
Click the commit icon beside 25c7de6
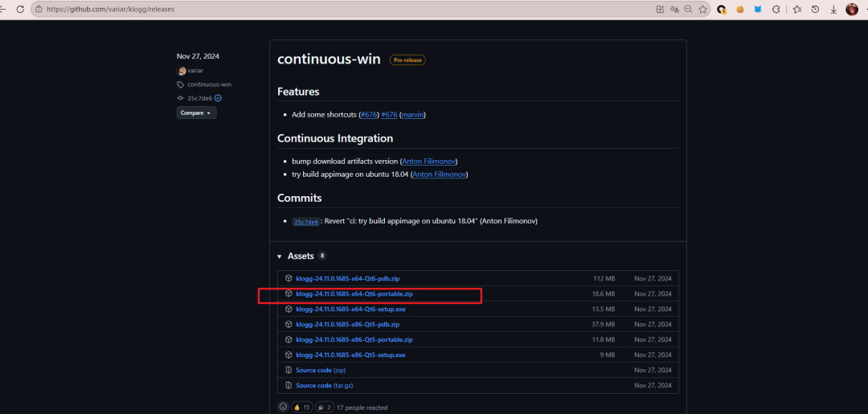pos(181,98)
